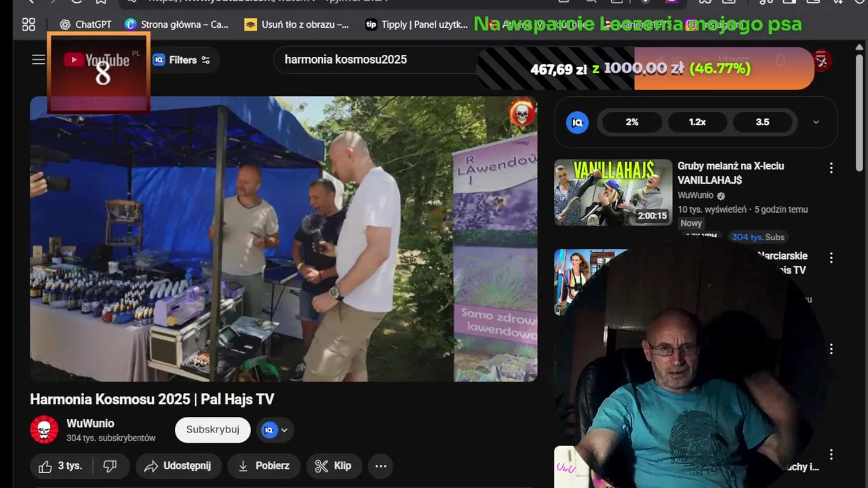
Task: Open the ChatGPT bookmark
Action: click(85, 24)
